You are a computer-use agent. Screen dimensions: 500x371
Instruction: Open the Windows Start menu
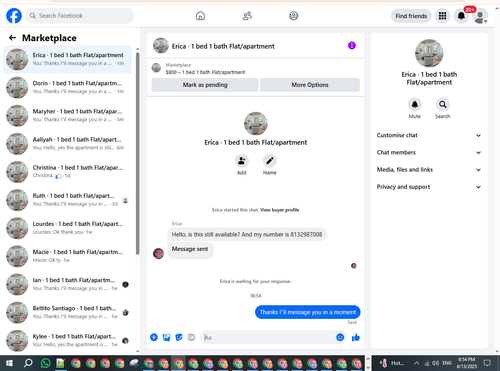(x=9, y=363)
